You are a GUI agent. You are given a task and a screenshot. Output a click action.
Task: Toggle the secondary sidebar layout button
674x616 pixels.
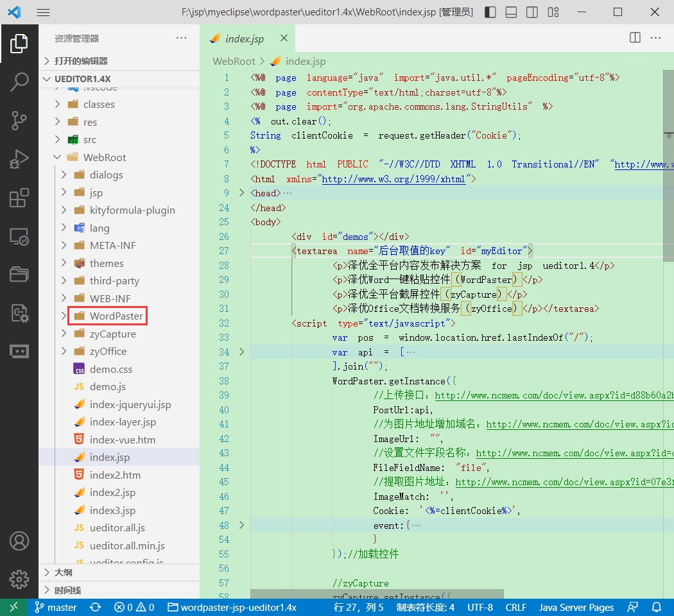(x=532, y=12)
